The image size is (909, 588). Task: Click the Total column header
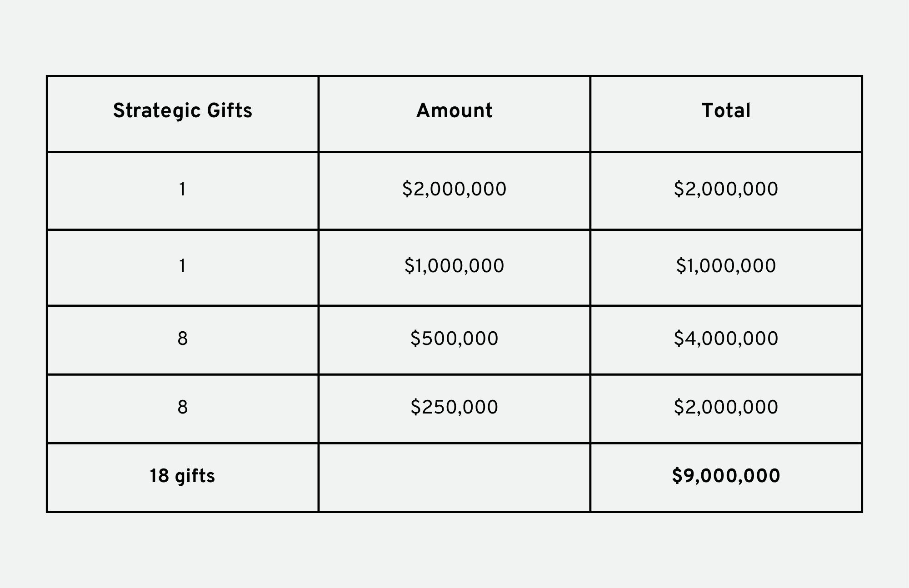point(726,114)
